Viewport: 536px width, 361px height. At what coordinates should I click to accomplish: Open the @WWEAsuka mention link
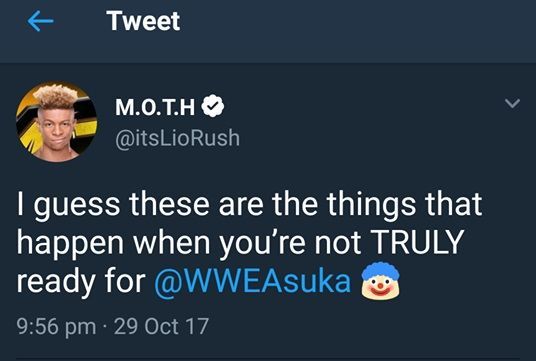point(253,282)
